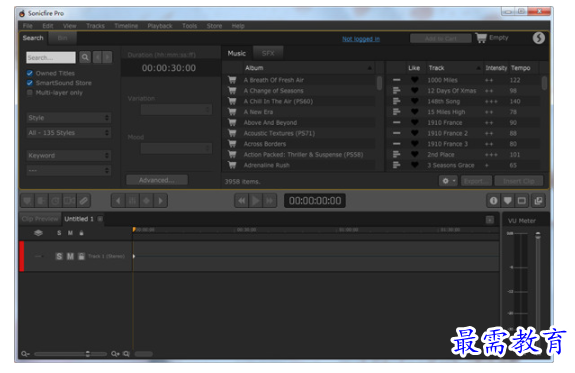Click the paperclip attach tool icon

(x=84, y=201)
